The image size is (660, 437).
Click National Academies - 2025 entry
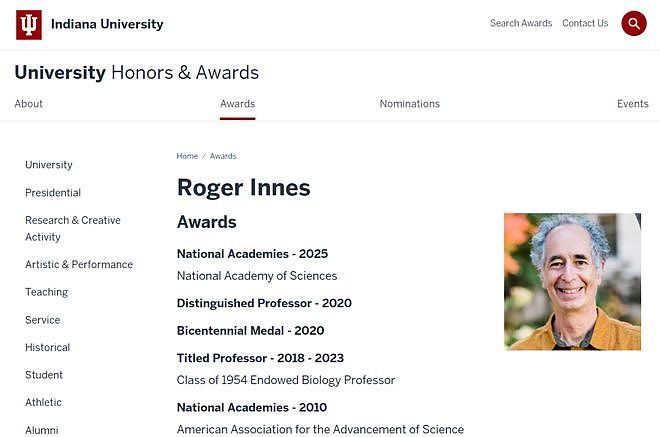(252, 254)
